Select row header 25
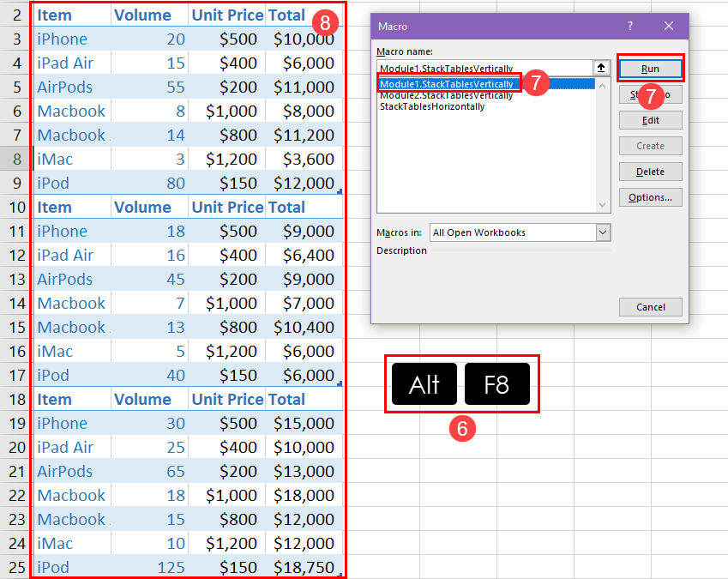 [15, 567]
